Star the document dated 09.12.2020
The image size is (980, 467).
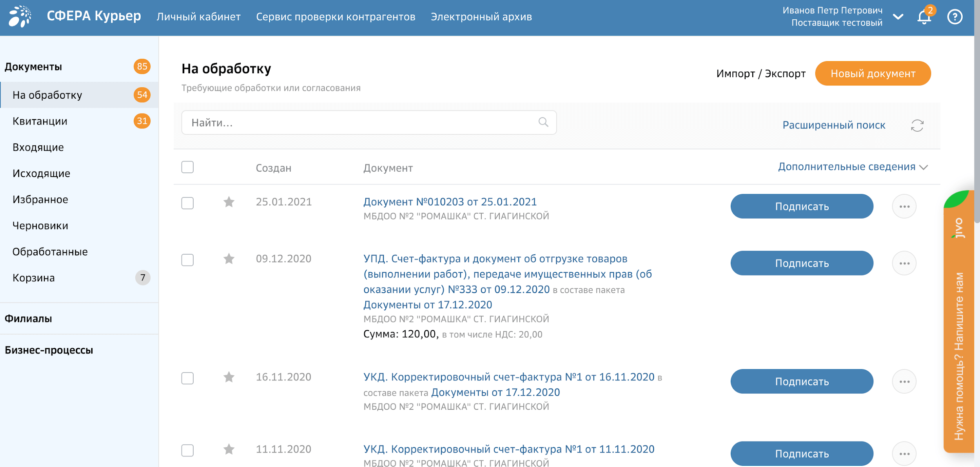[229, 259]
